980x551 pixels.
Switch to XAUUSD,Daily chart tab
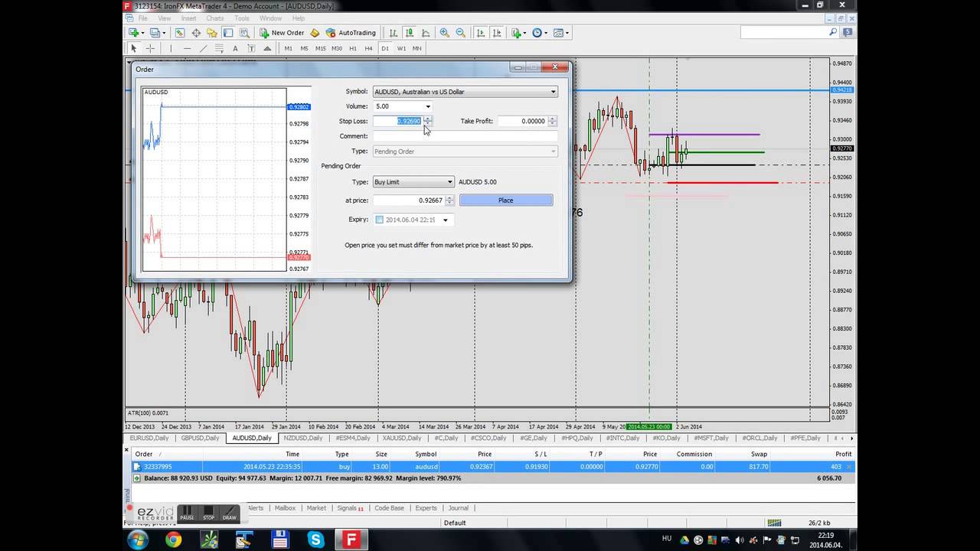(x=403, y=439)
